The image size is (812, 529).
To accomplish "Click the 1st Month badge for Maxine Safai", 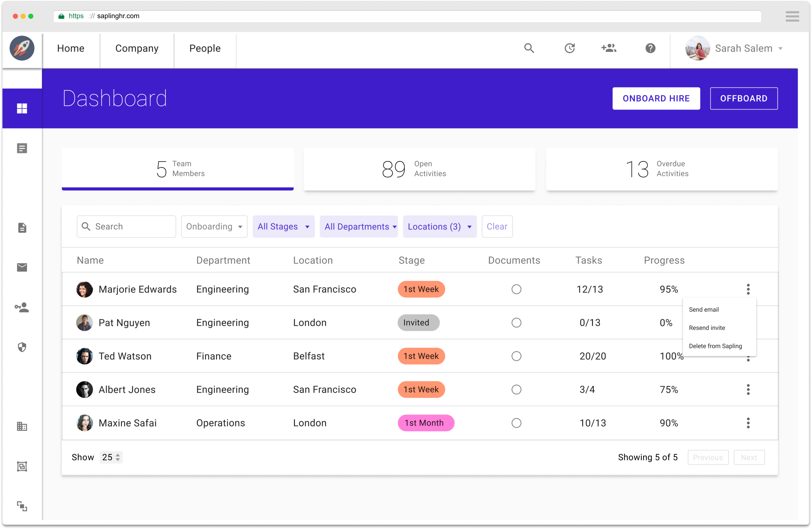I will 426,423.
